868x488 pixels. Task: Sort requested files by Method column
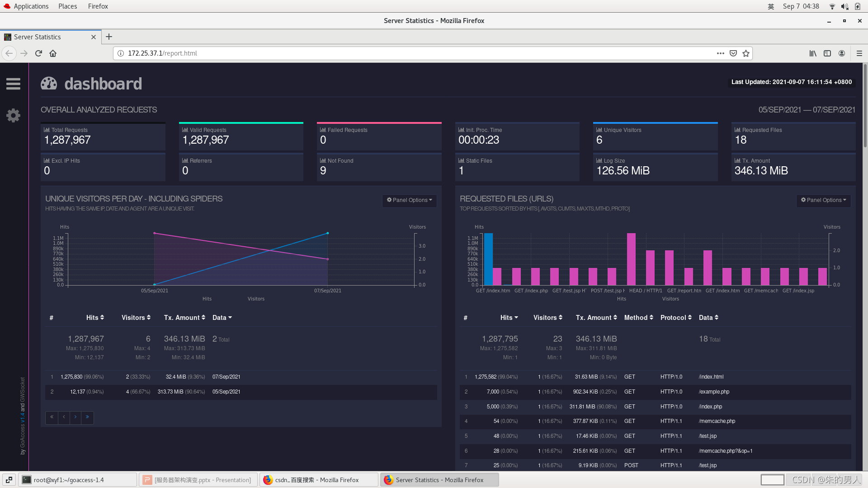point(639,318)
